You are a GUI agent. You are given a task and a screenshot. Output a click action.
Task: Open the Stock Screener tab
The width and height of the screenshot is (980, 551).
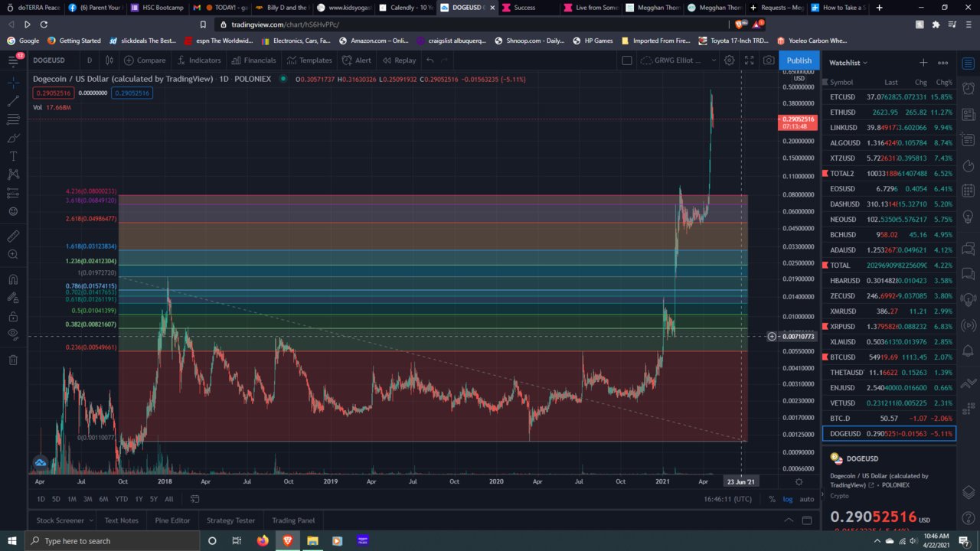(x=60, y=520)
